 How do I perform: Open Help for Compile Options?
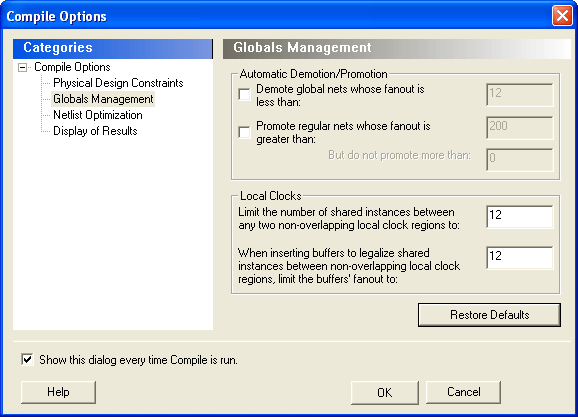58,392
